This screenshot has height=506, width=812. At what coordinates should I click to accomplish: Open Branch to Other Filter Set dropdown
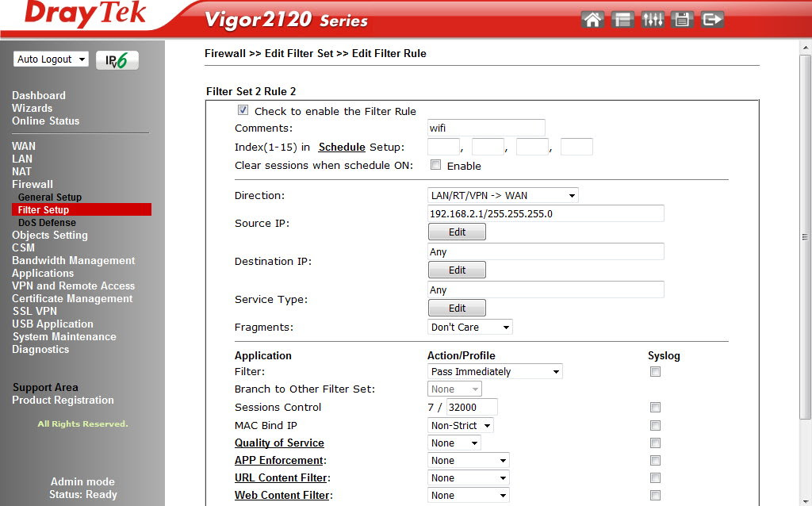(454, 389)
